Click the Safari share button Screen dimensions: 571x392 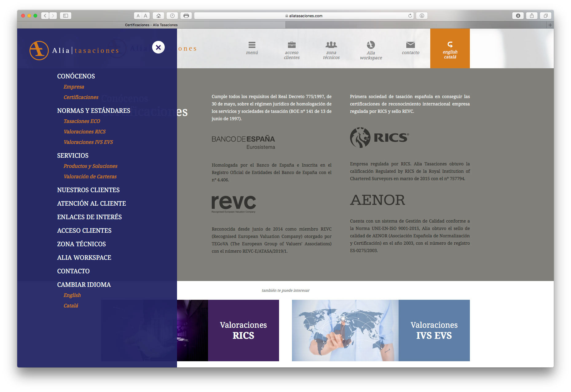532,16
